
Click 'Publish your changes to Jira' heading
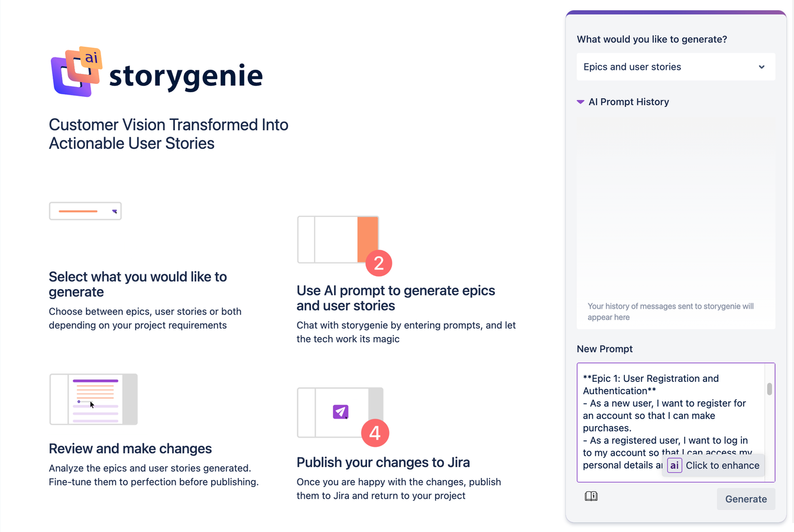pyautogui.click(x=383, y=462)
